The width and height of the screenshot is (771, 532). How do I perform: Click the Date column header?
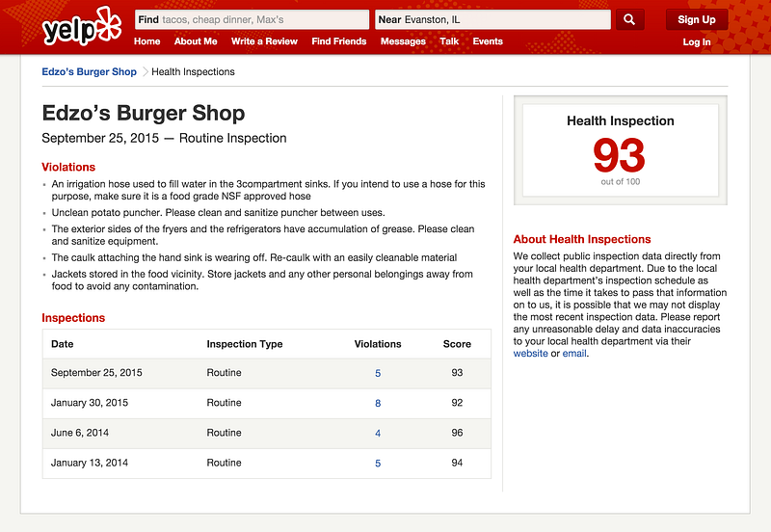click(63, 344)
